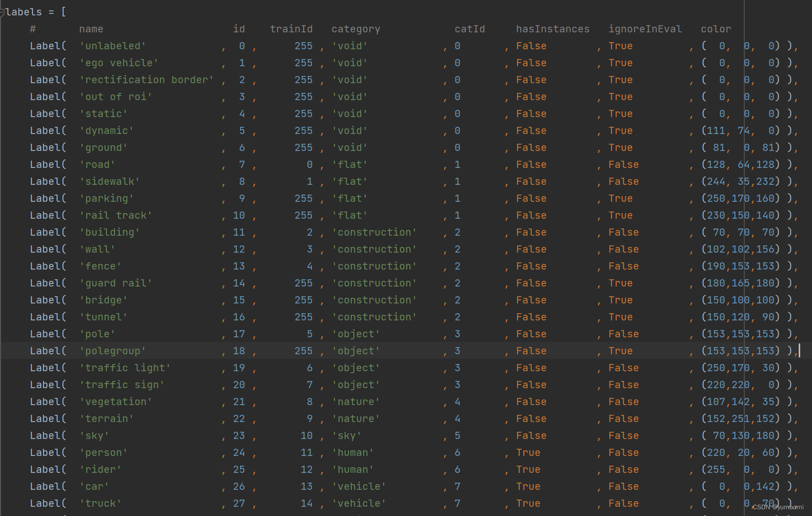Click the 'guard rail' name string

tap(116, 283)
